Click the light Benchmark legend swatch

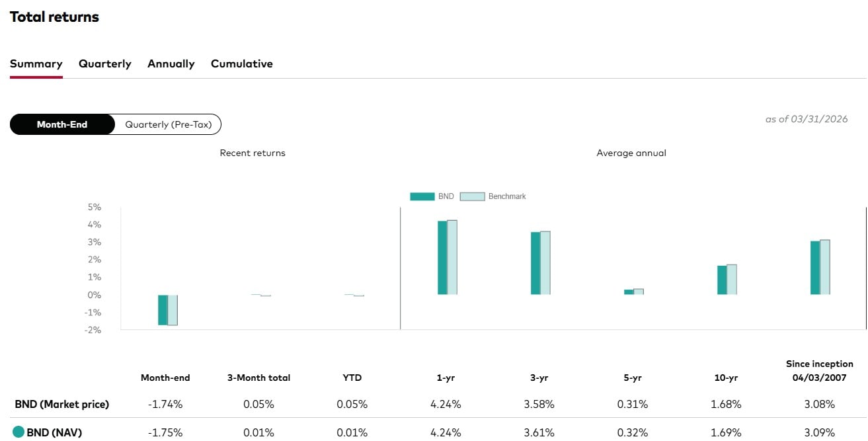pos(473,196)
